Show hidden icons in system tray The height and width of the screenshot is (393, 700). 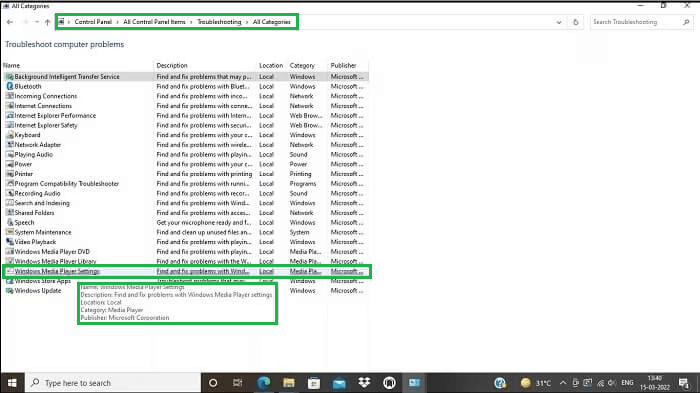562,383
